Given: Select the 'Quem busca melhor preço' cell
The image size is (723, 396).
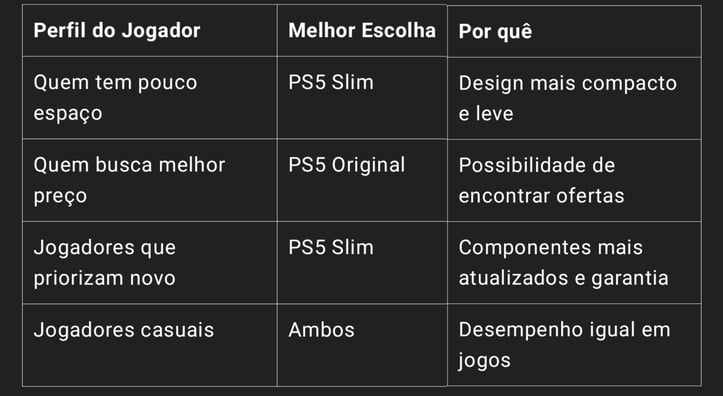Looking at the screenshot, I should click(149, 180).
